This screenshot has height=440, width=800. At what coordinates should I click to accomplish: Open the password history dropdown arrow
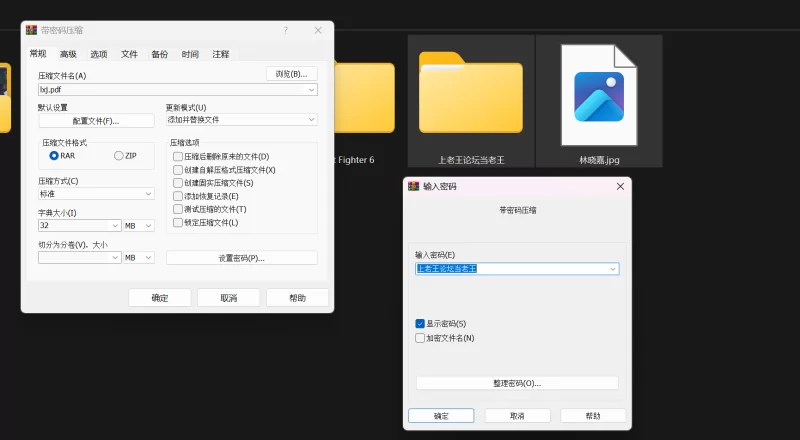(612, 269)
